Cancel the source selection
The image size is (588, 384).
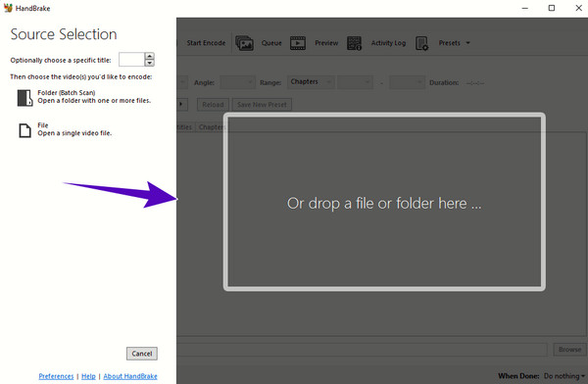pos(142,354)
